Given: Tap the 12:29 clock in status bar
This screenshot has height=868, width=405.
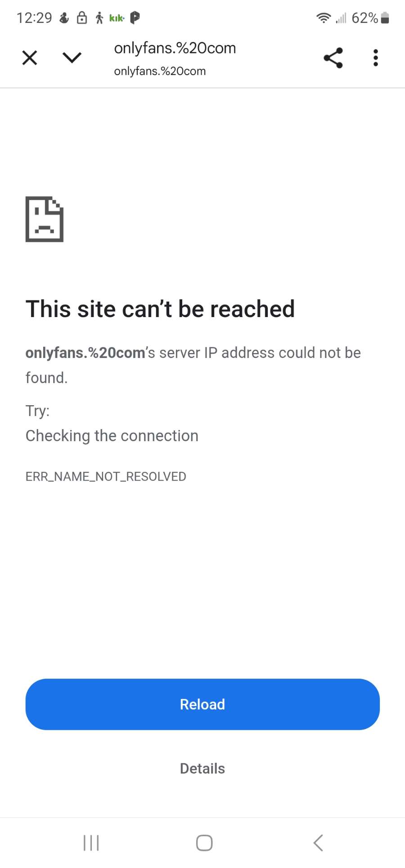Looking at the screenshot, I should click(34, 18).
